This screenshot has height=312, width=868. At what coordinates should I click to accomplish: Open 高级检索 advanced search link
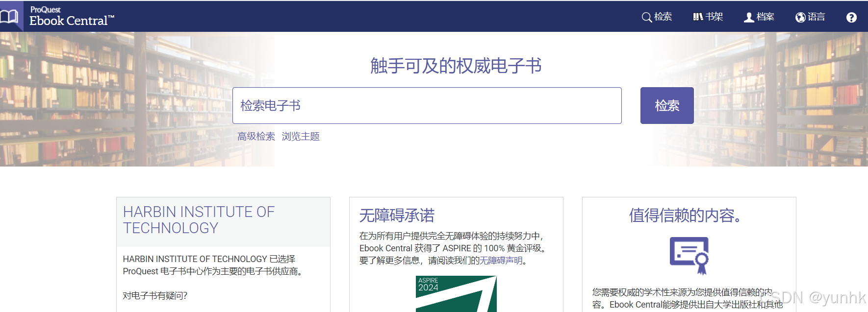[256, 137]
